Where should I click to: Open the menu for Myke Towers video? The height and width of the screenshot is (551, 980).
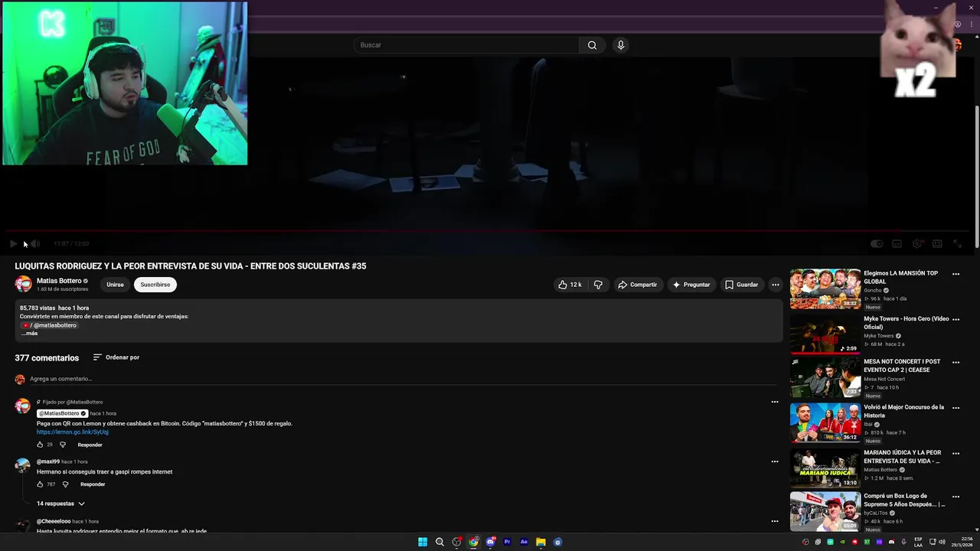point(955,318)
